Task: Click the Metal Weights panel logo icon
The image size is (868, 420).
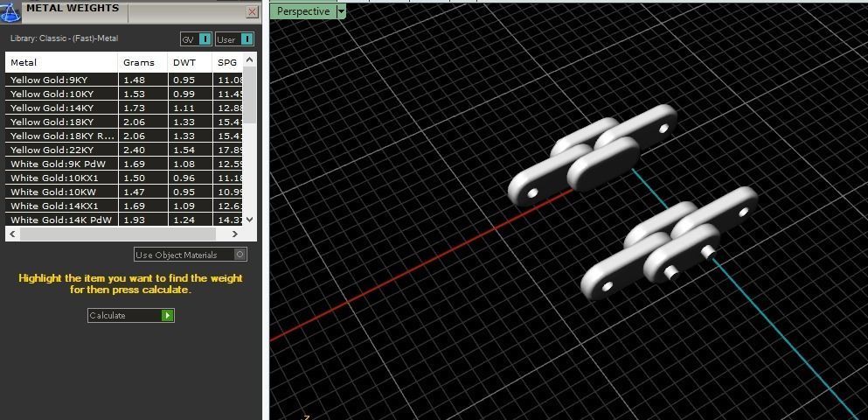Action: tap(10, 11)
